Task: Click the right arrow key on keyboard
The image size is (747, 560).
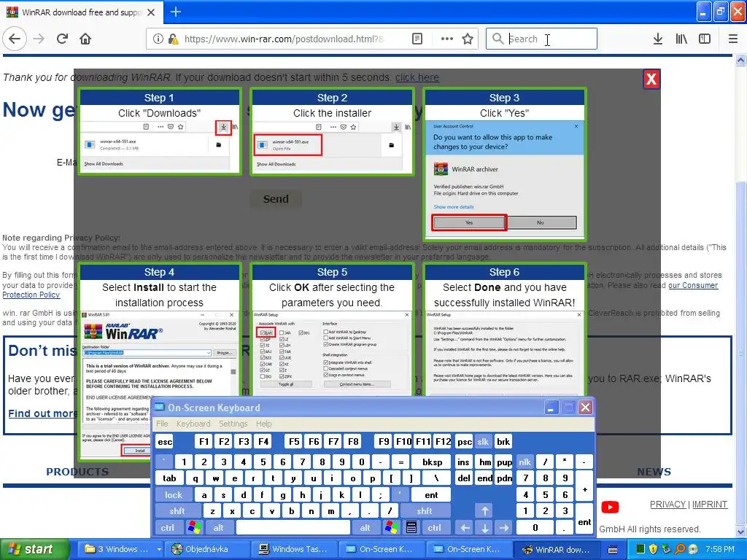Action: pos(504,528)
